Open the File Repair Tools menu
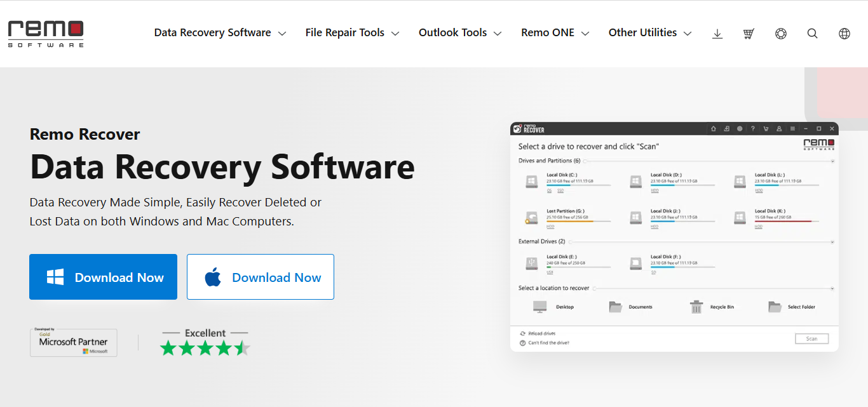Viewport: 868px width, 407px height. pyautogui.click(x=352, y=33)
